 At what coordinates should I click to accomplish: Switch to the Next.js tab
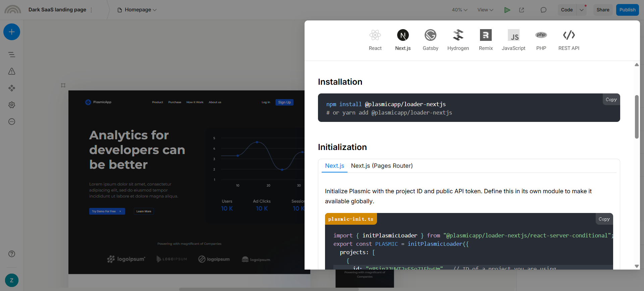334,166
